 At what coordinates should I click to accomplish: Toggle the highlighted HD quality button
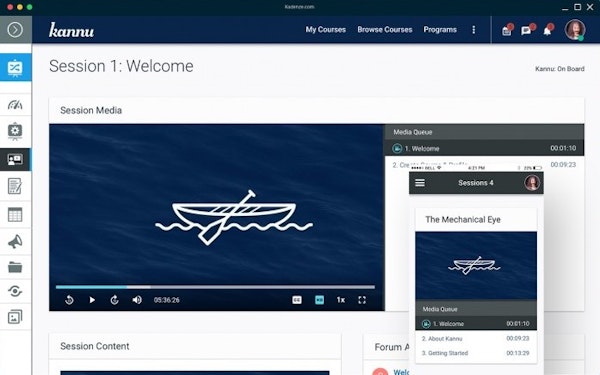[x=320, y=300]
